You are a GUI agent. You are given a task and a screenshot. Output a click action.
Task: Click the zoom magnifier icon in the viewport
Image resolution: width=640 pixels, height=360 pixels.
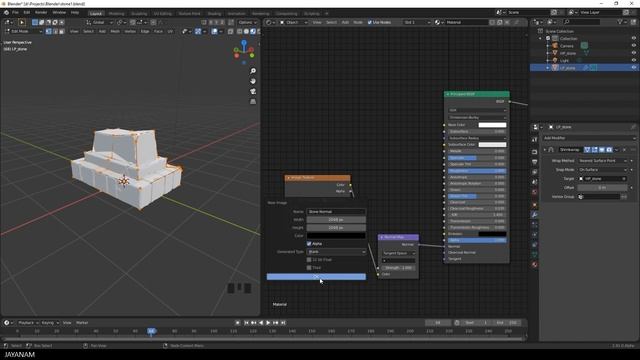(253, 71)
